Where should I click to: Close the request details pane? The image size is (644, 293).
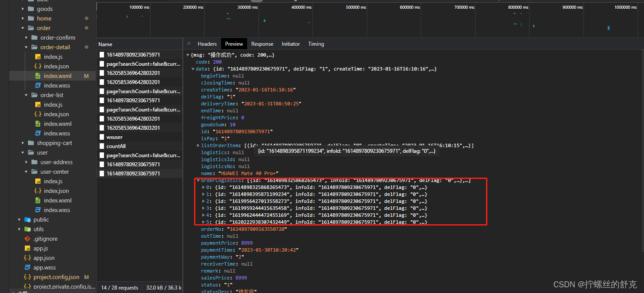click(189, 44)
